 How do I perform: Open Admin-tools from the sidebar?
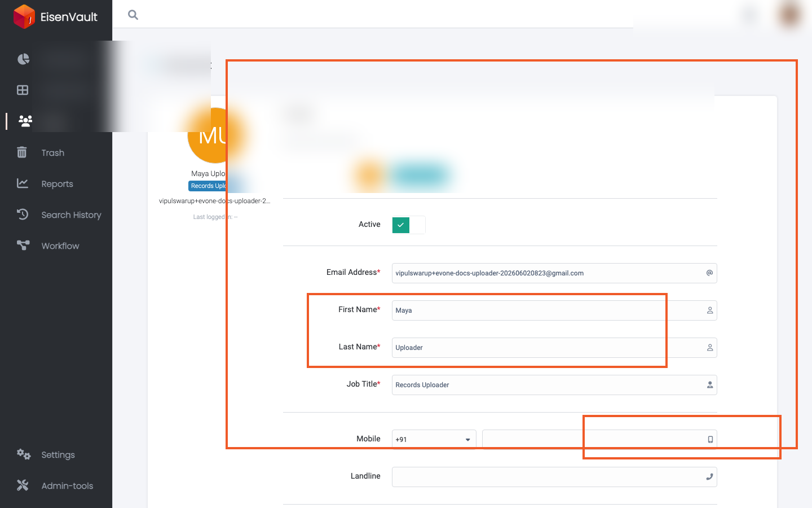click(x=67, y=485)
